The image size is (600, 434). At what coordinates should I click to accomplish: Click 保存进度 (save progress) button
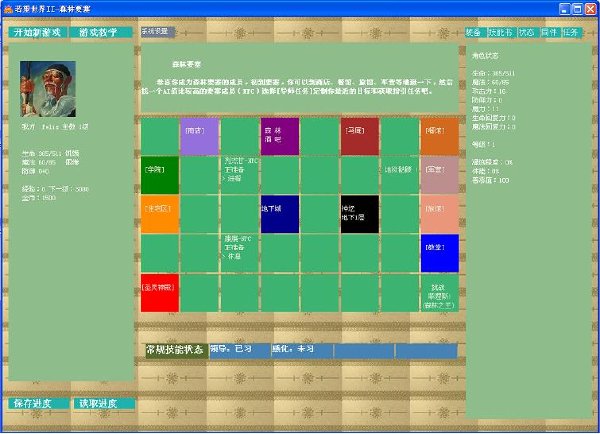[39, 403]
